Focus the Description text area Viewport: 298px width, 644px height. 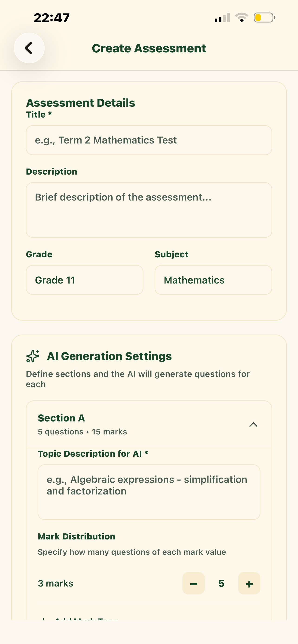pos(149,210)
